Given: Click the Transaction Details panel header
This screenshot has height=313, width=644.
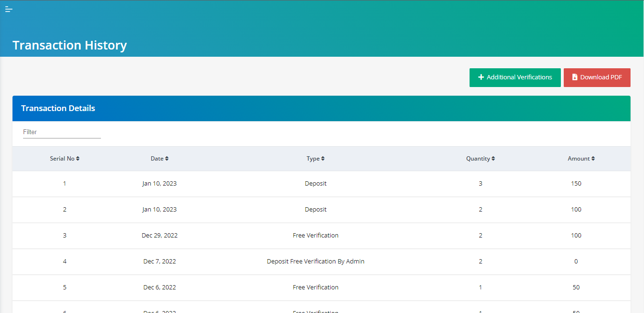Looking at the screenshot, I should pyautogui.click(x=58, y=109).
